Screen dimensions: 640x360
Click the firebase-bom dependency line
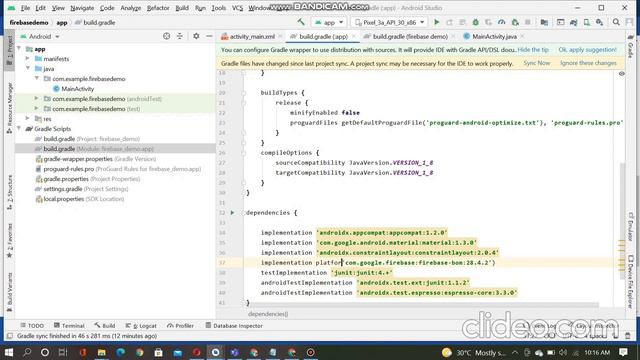coord(378,262)
